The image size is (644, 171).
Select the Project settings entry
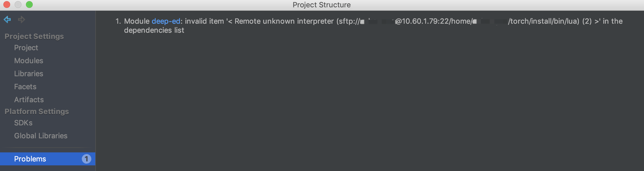pyautogui.click(x=26, y=48)
